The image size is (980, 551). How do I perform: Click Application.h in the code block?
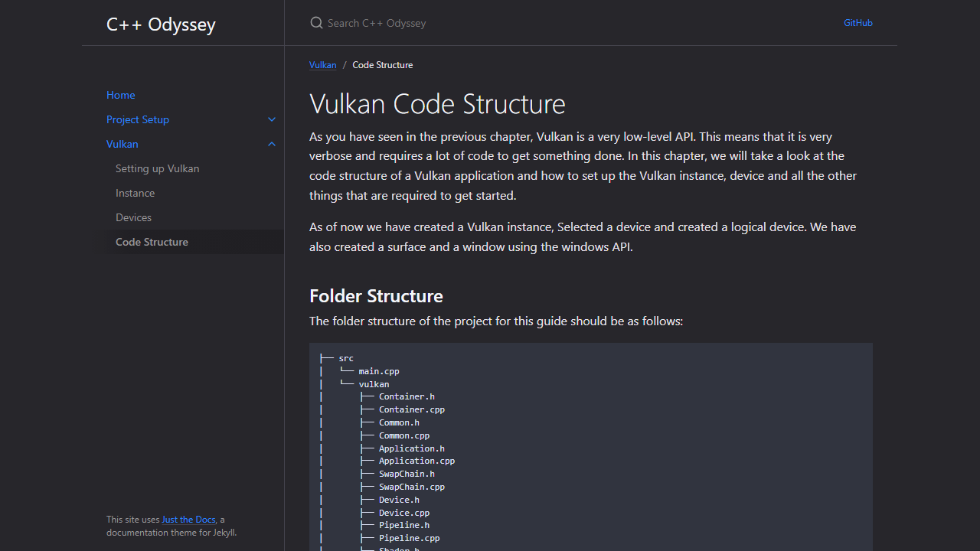(x=411, y=448)
